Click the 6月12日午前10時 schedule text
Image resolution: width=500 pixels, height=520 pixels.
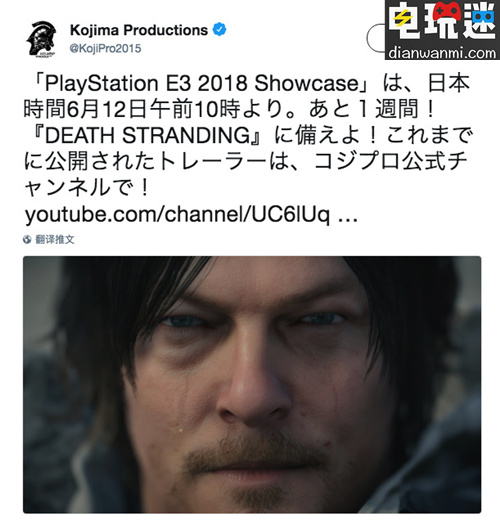point(153,109)
